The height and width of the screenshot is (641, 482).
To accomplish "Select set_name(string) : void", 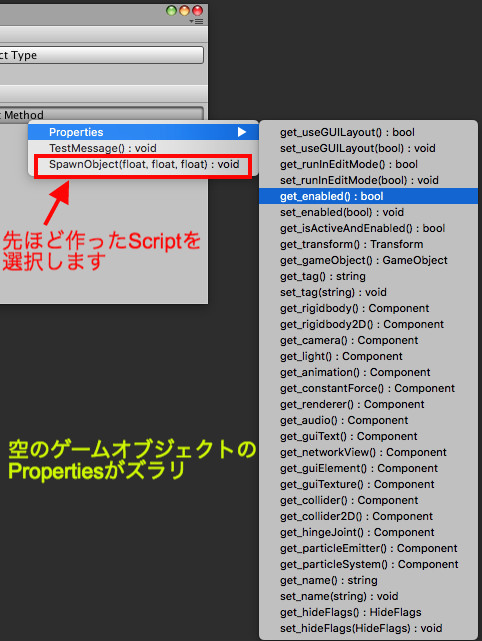I will click(368, 596).
